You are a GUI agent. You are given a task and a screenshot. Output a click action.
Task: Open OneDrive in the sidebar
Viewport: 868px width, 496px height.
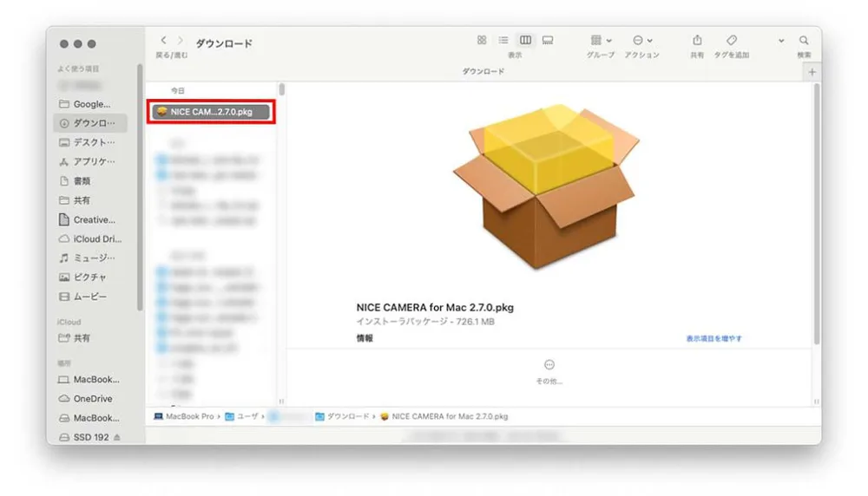90,399
